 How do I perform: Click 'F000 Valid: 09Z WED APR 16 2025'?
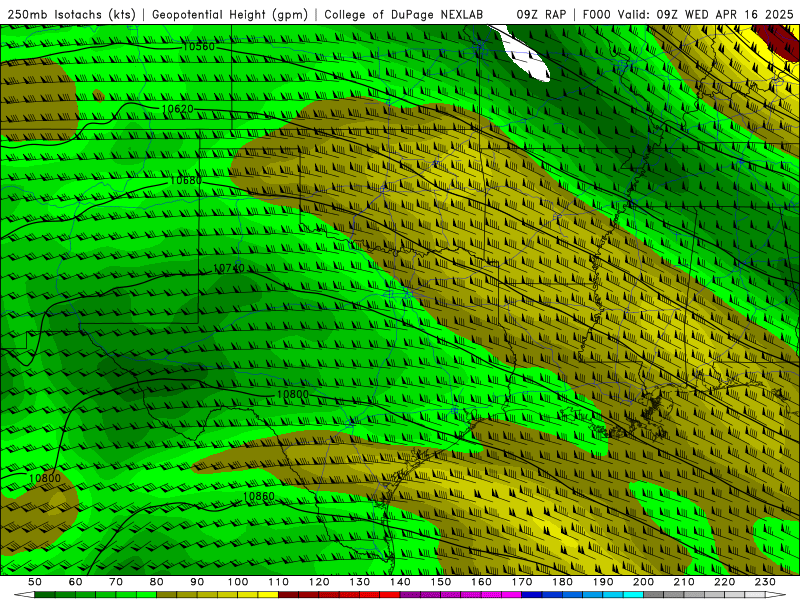pos(688,14)
